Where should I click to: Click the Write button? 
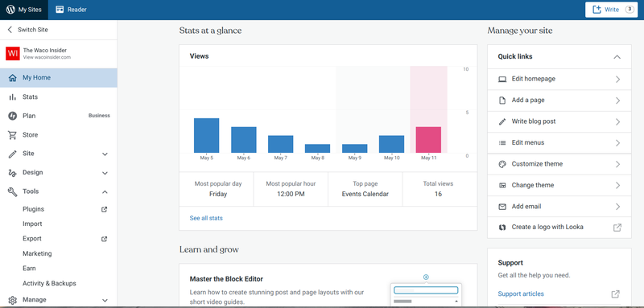pos(611,10)
